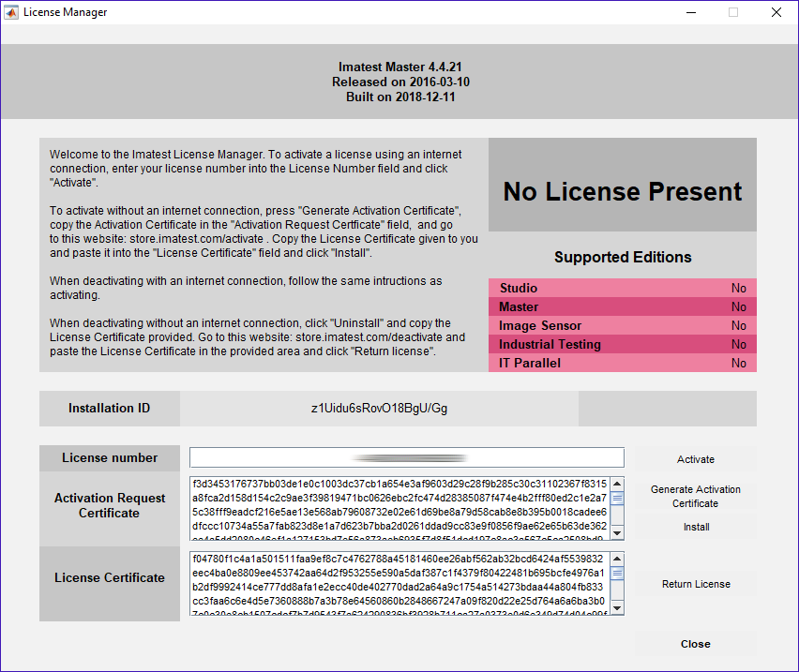This screenshot has height=672, width=799.
Task: Click the store.imatest.com/deactivate text
Action: (x=369, y=337)
